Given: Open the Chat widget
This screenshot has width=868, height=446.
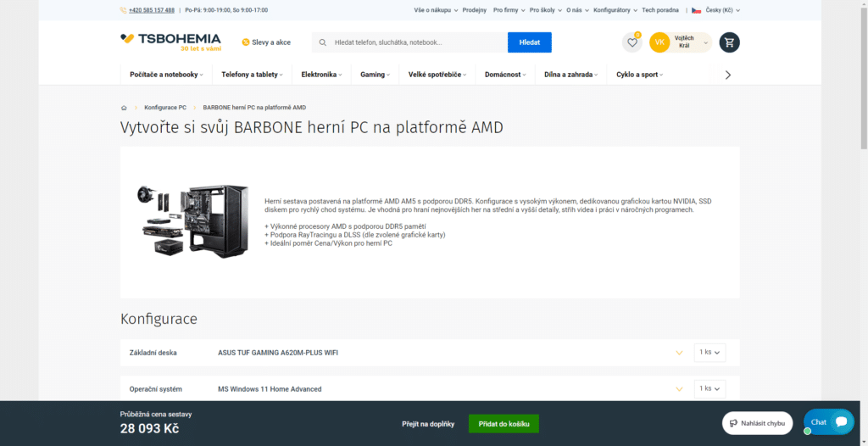Looking at the screenshot, I should 828,421.
